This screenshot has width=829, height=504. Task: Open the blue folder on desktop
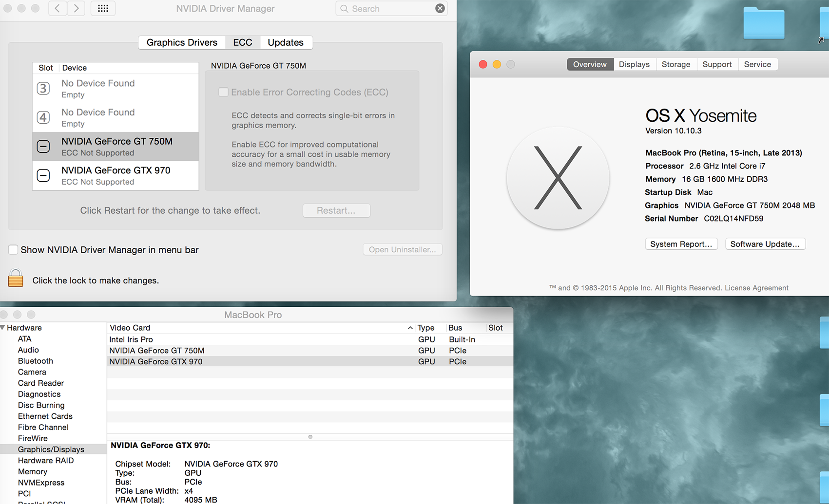click(764, 23)
